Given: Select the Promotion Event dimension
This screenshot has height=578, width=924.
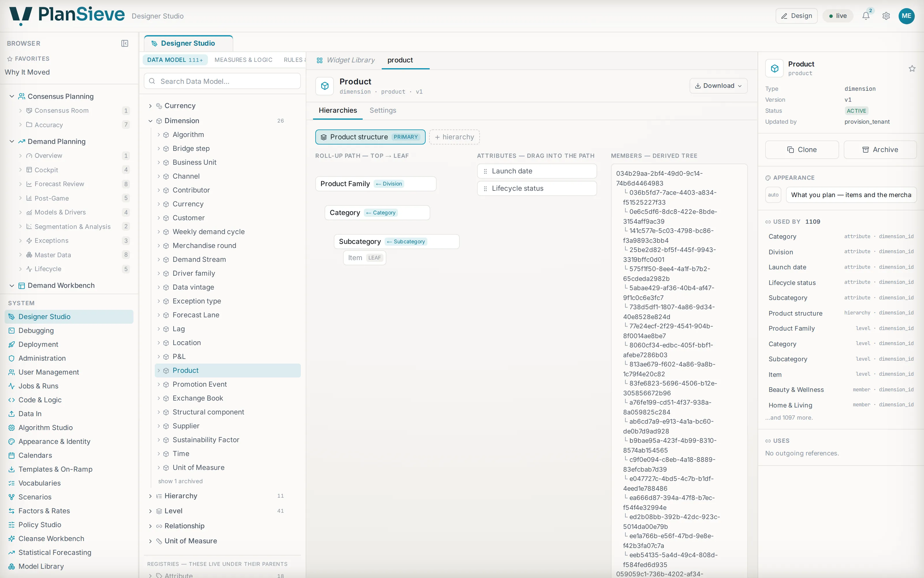Looking at the screenshot, I should (228, 384).
